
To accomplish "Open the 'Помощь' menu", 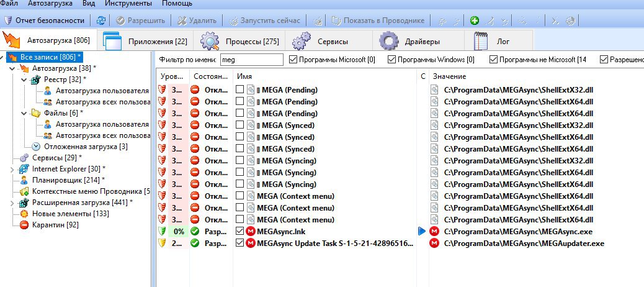I will click(177, 4).
